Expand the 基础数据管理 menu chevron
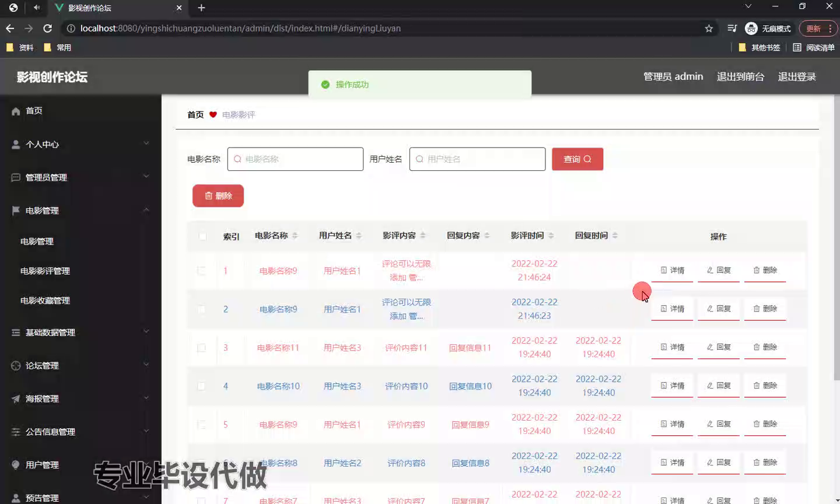 [146, 331]
